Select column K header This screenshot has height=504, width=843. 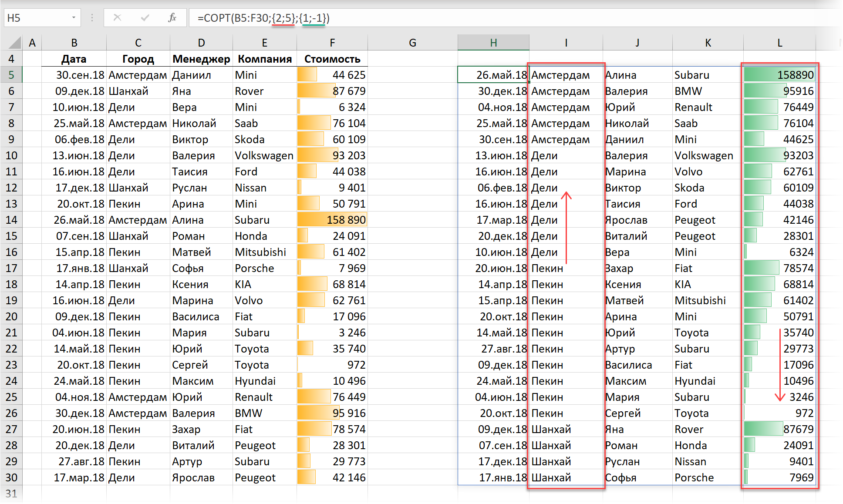pyautogui.click(x=708, y=43)
